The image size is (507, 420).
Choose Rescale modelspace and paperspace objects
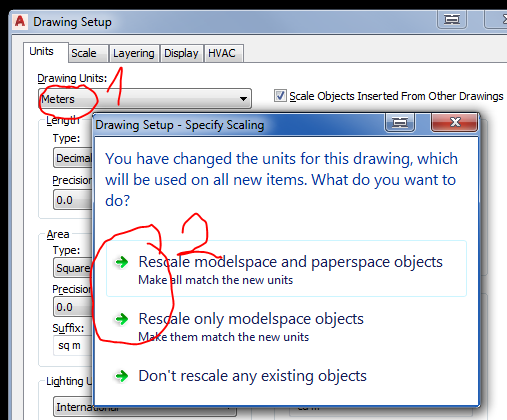pos(286,268)
